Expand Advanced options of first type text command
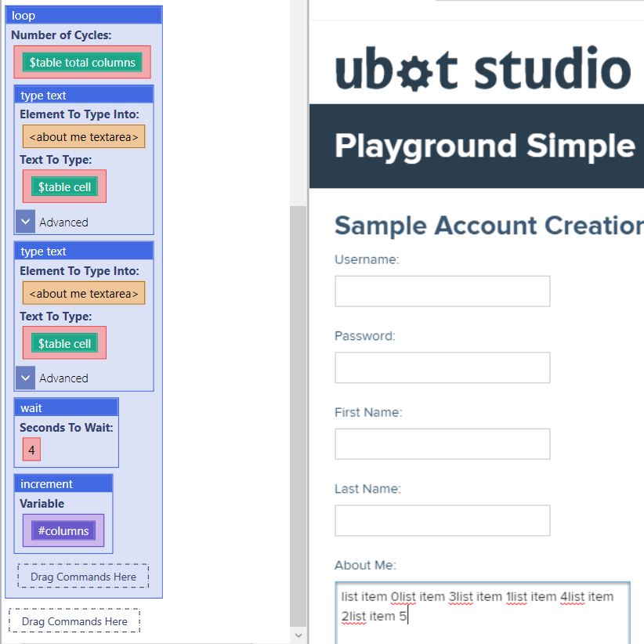Viewport: 644px width, 644px height. click(x=25, y=222)
